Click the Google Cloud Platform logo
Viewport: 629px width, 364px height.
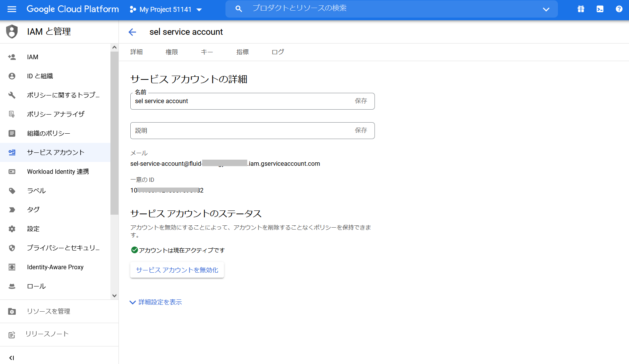73,9
